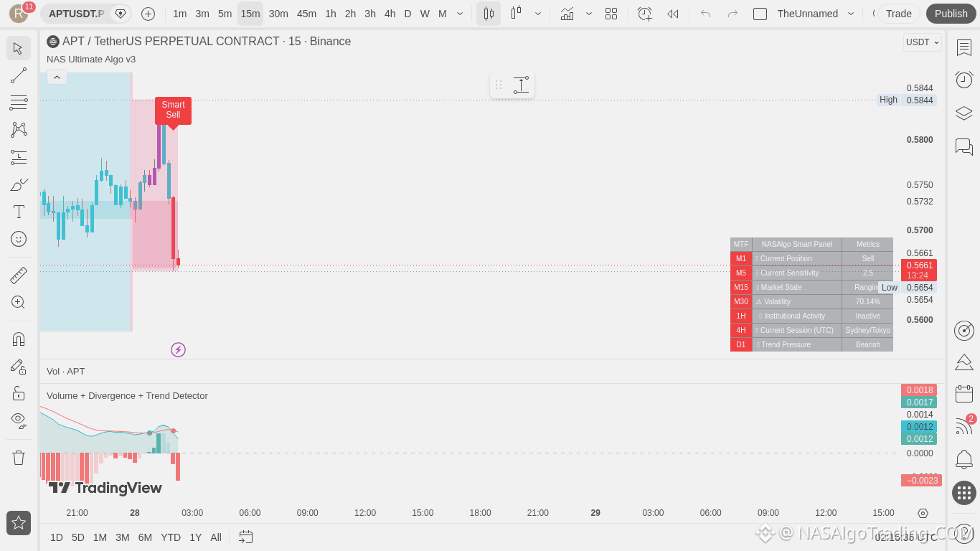Click the APTUSDT.P symbol search field
This screenshot has width=980, height=551.
76,14
